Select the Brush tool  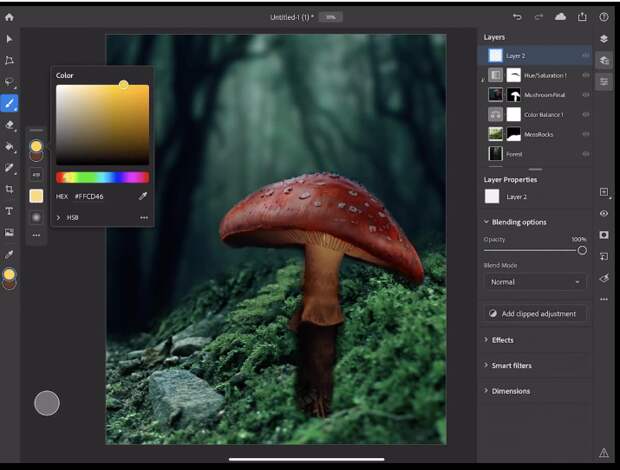coord(10,103)
